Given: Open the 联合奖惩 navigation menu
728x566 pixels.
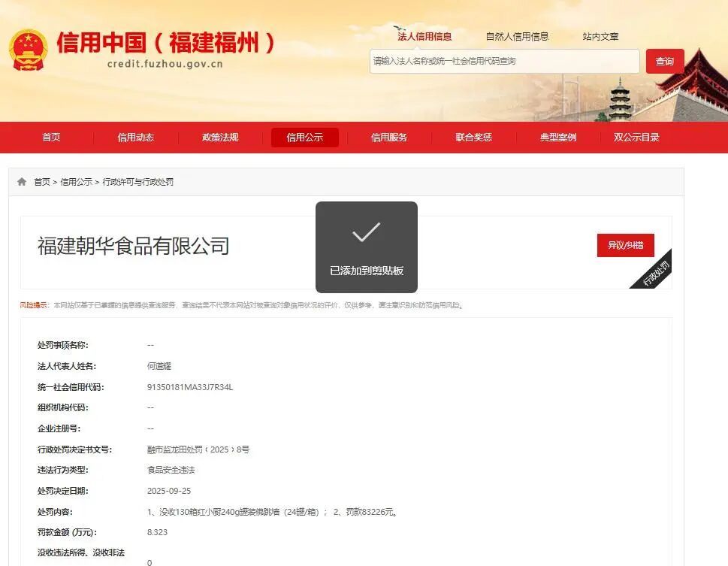Looking at the screenshot, I should [x=473, y=137].
